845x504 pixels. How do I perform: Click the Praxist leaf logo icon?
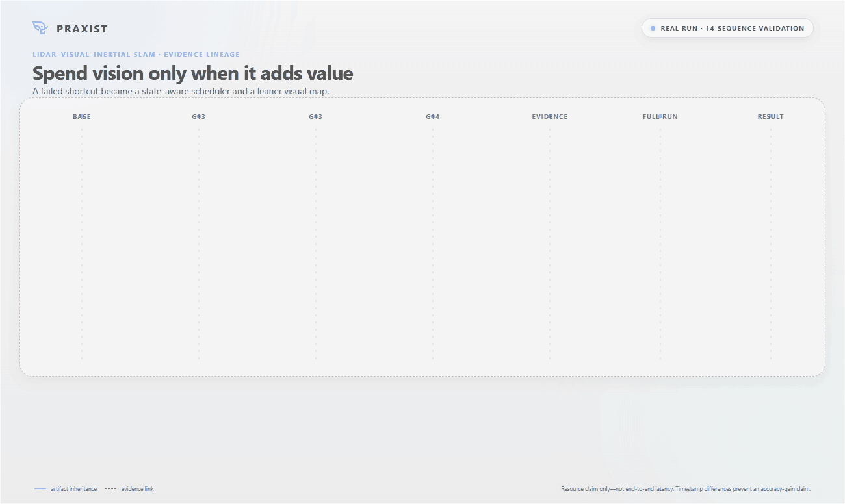click(x=40, y=28)
